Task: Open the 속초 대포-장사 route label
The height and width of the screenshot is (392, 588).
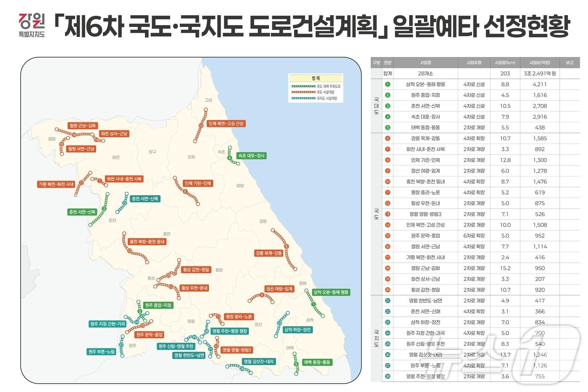Action: click(252, 155)
